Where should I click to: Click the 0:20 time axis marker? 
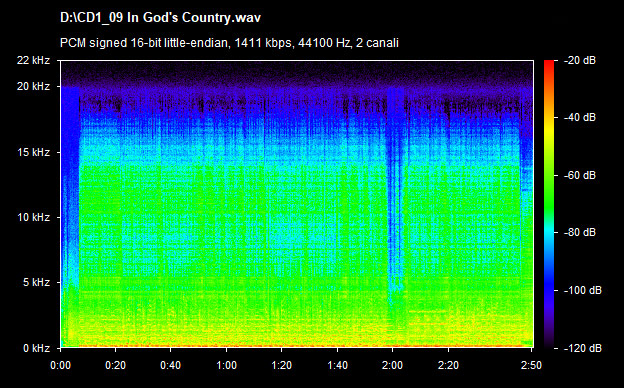pos(115,365)
